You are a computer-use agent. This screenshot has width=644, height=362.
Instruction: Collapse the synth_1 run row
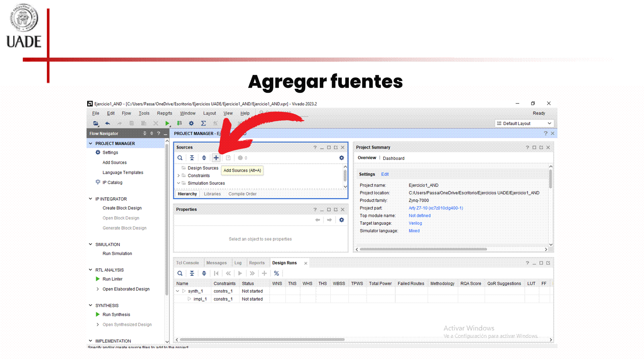click(178, 291)
